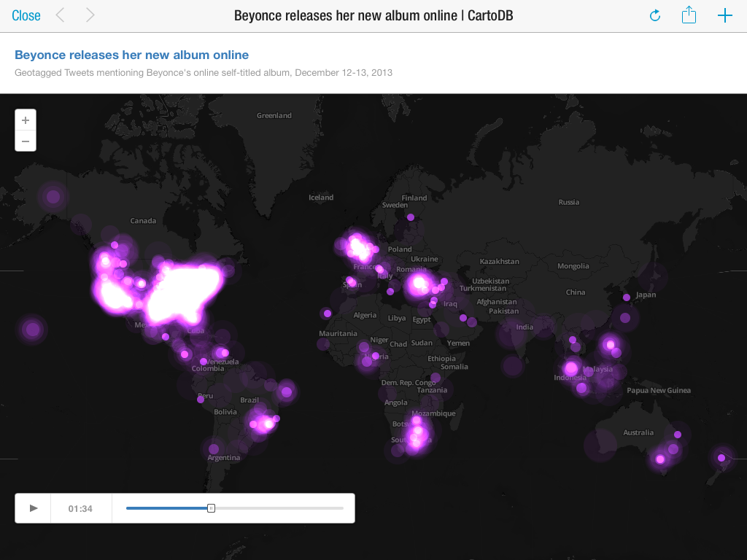
Task: Open the share sheet icon
Action: pos(689,15)
